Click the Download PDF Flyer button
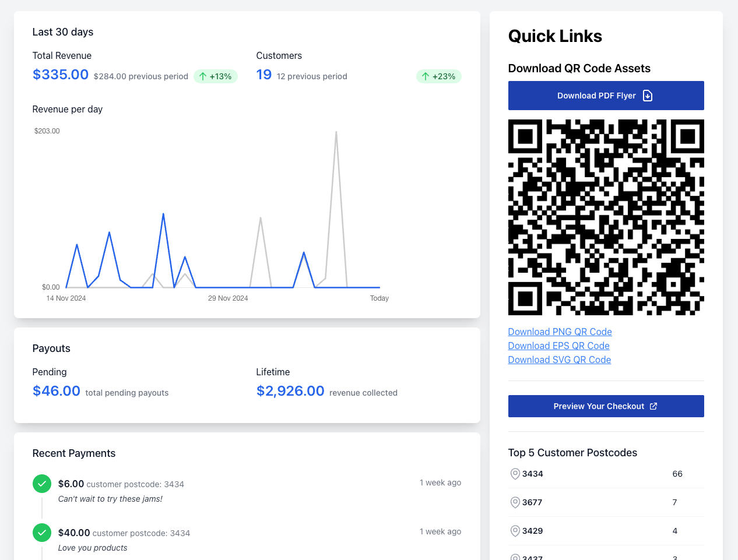 pos(606,96)
